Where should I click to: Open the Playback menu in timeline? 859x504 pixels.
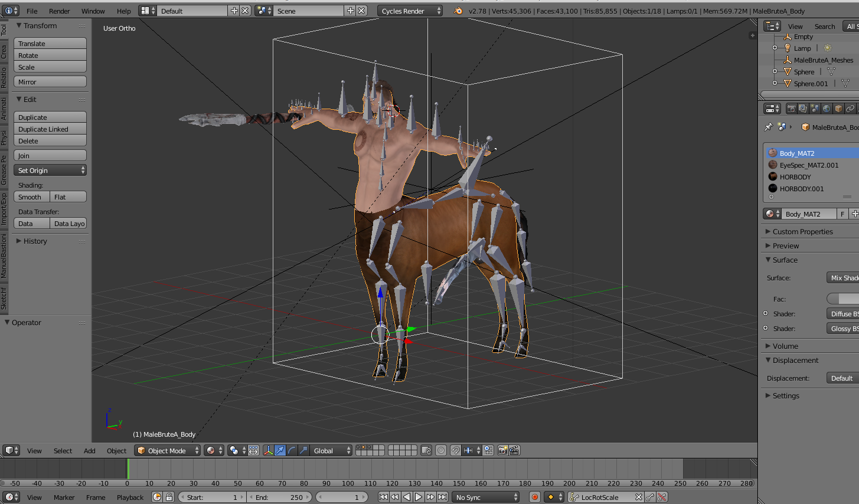pos(130,497)
